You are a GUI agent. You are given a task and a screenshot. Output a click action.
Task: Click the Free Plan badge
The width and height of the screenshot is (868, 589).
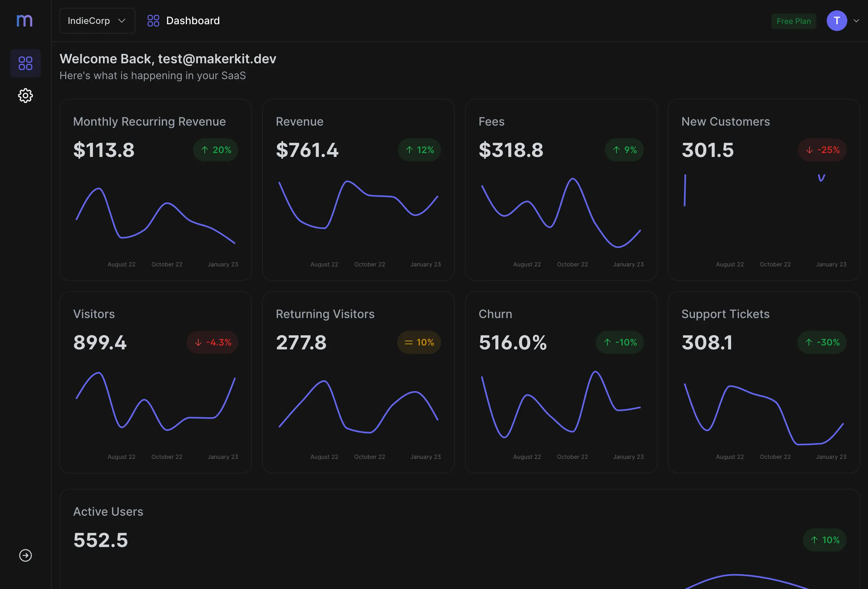tap(794, 21)
